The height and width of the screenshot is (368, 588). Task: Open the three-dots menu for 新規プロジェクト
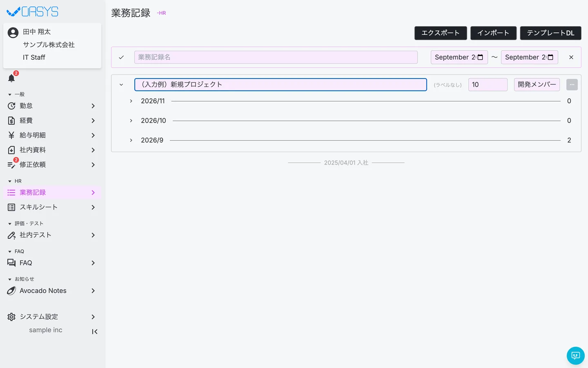point(572,85)
